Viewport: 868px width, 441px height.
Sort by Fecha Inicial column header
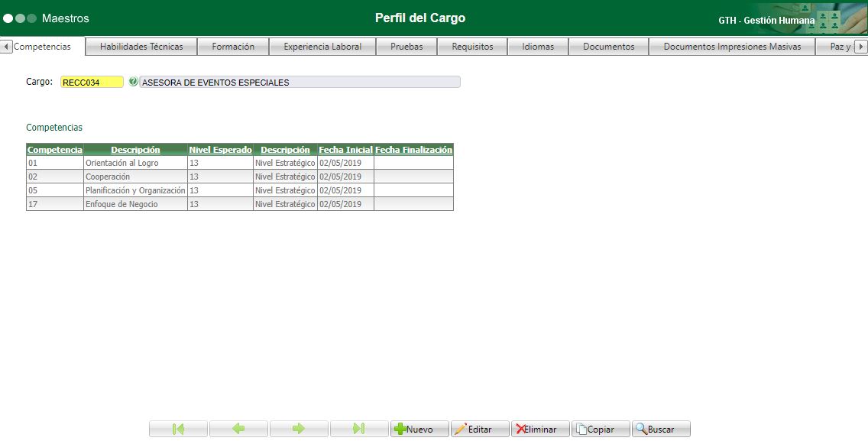click(345, 150)
